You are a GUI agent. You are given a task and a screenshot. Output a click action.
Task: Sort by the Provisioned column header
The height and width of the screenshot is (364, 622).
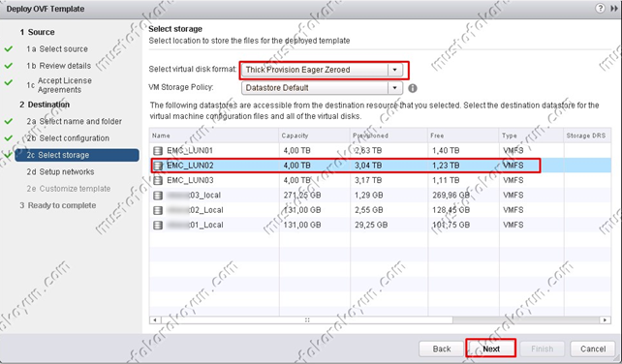tap(389, 136)
